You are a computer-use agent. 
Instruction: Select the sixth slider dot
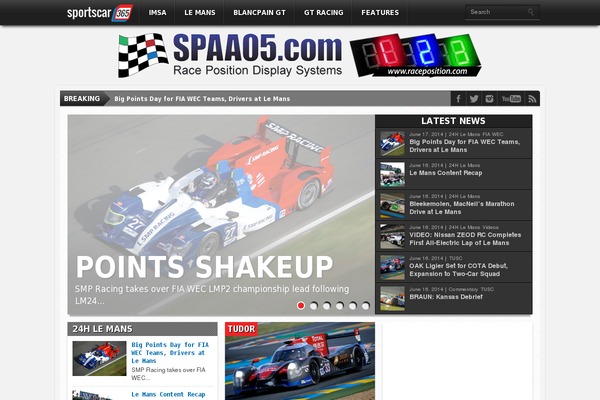coord(366,305)
